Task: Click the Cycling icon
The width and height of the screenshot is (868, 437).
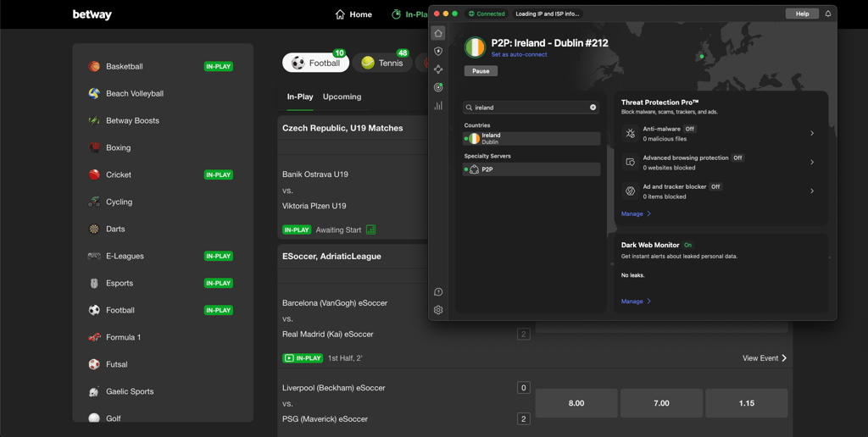Action: (x=94, y=202)
